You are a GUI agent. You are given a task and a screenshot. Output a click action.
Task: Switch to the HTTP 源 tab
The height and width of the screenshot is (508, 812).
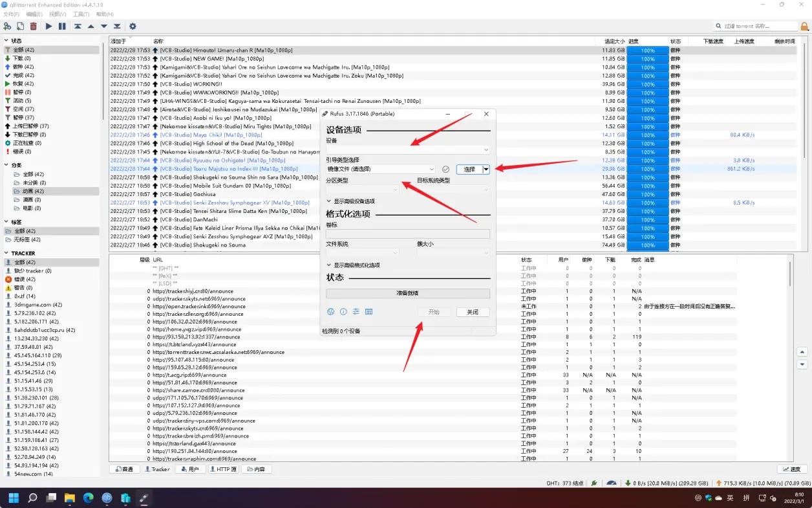click(224, 469)
